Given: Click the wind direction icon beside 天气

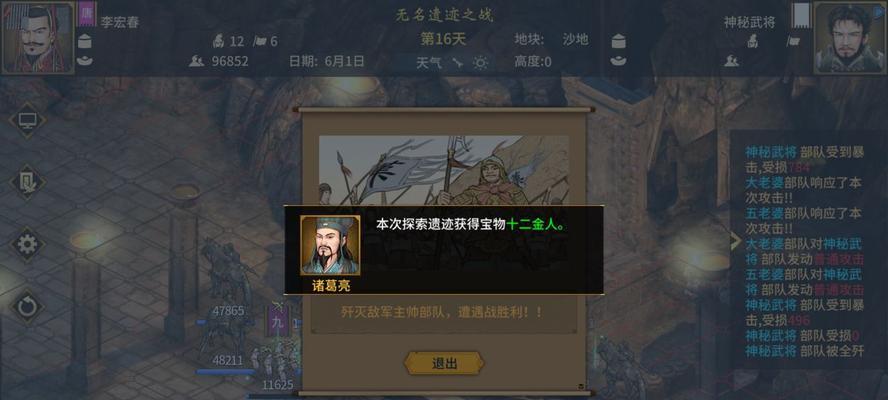Looking at the screenshot, I should click(x=458, y=63).
